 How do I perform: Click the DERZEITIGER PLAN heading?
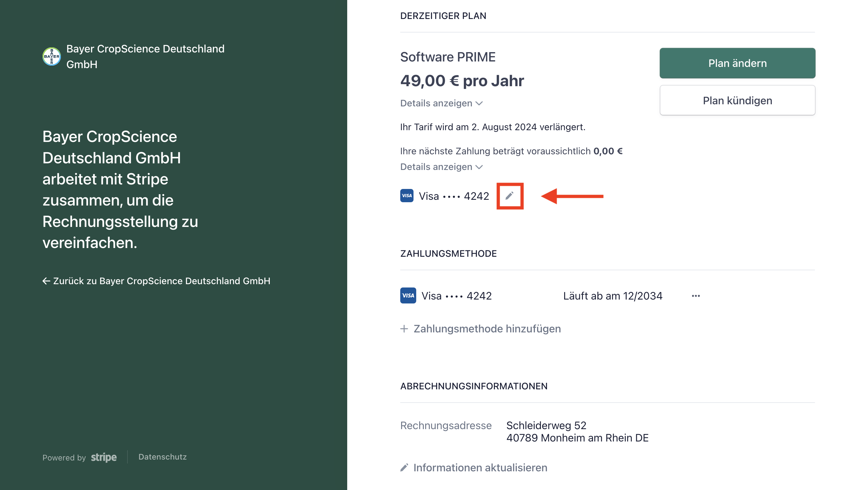[443, 16]
